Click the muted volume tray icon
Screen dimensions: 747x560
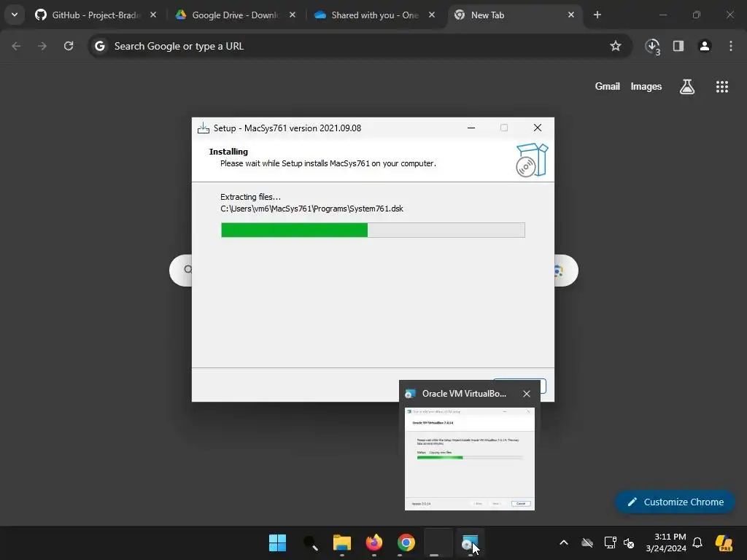pyautogui.click(x=629, y=542)
